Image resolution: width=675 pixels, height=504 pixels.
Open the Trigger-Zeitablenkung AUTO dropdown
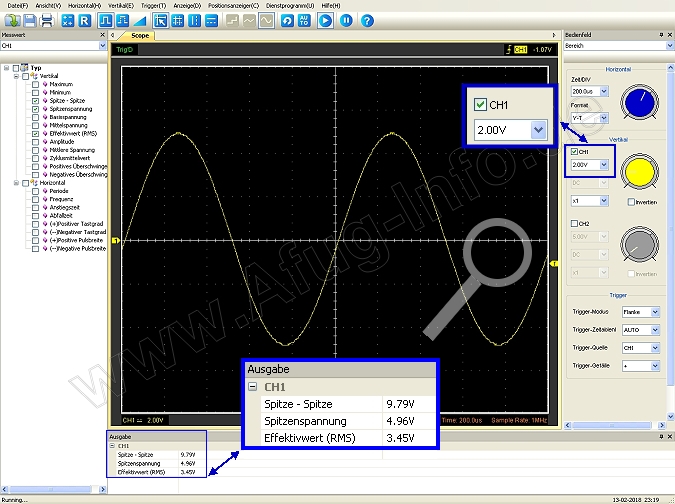tap(655, 330)
